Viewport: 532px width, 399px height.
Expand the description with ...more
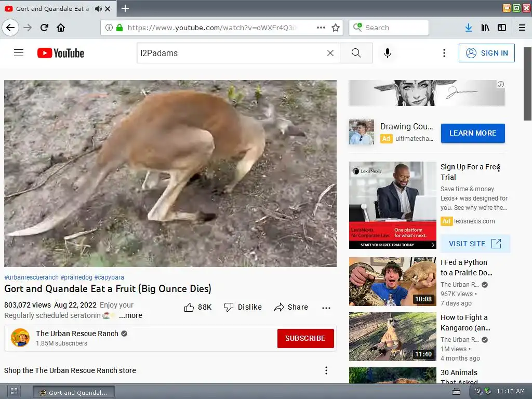[x=130, y=315]
